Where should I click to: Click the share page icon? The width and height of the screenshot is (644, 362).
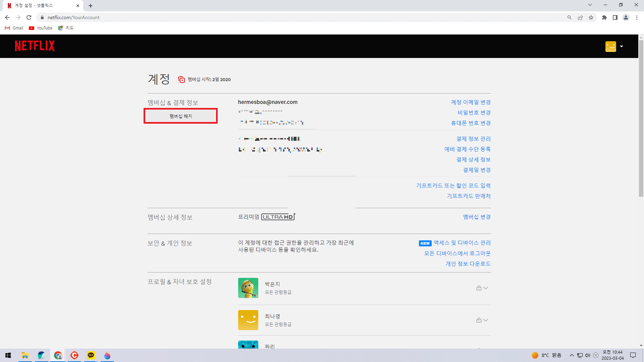click(580, 17)
